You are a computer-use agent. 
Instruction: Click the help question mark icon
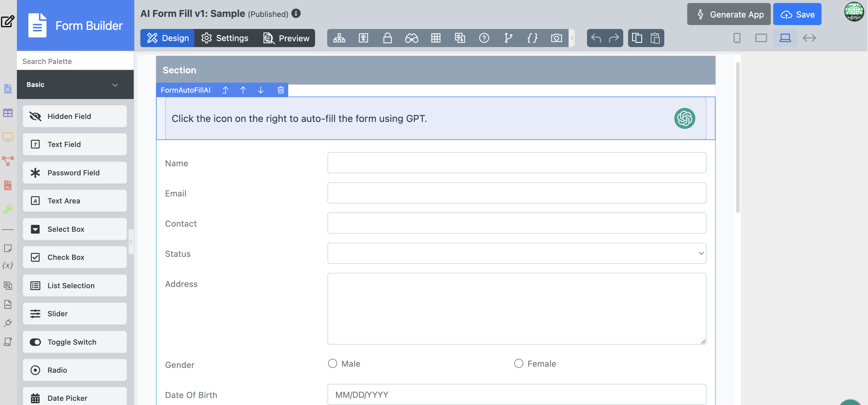click(x=484, y=38)
